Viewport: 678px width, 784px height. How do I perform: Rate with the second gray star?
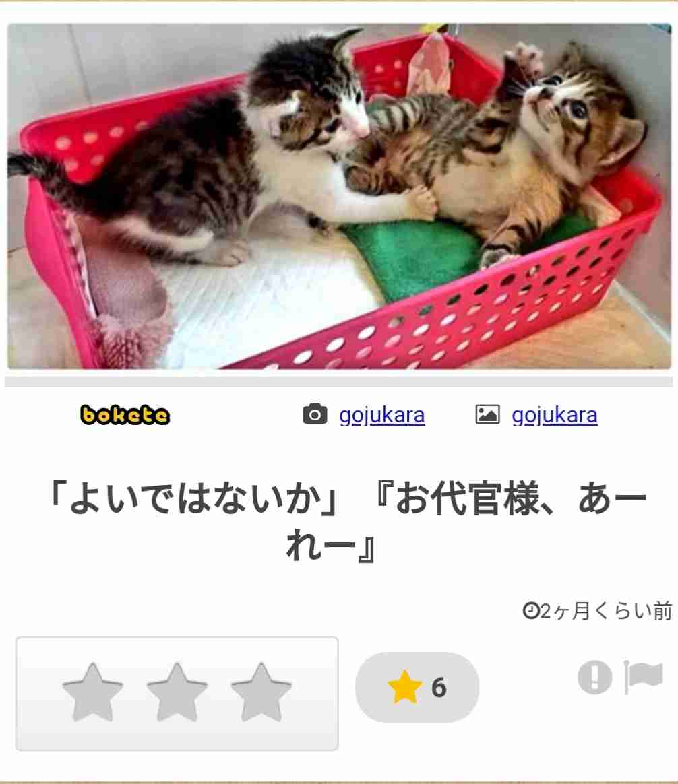point(177,692)
